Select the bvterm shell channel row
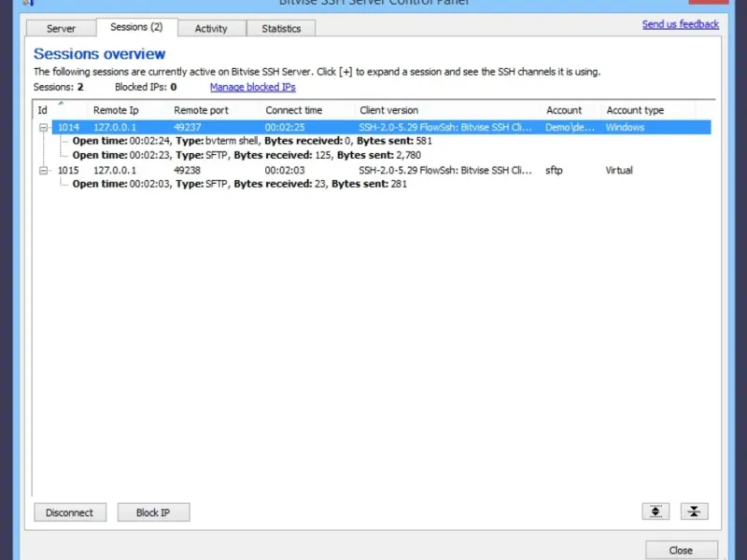The width and height of the screenshot is (747, 560). 252,141
